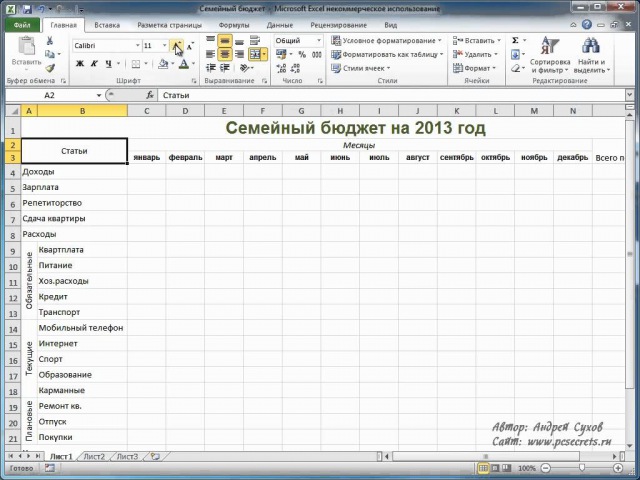The height and width of the screenshot is (480, 640).
Task: Click the Вставить cells button
Action: [x=477, y=40]
